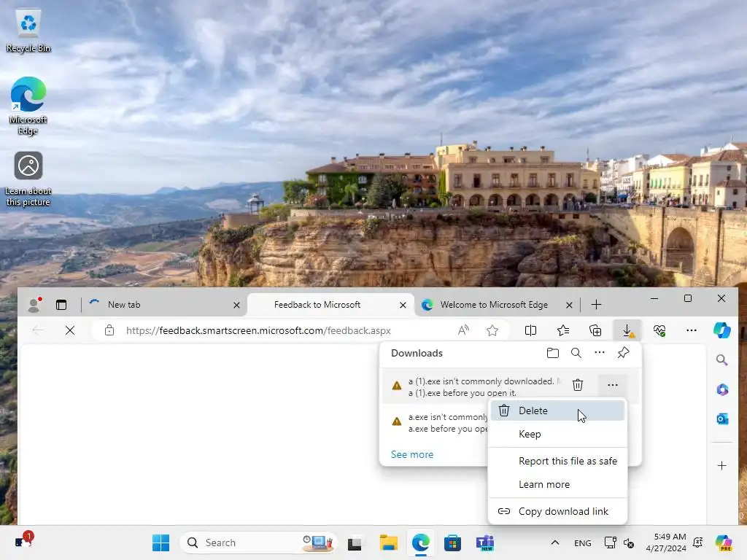
Task: Pin the Downloads panel
Action: (623, 353)
